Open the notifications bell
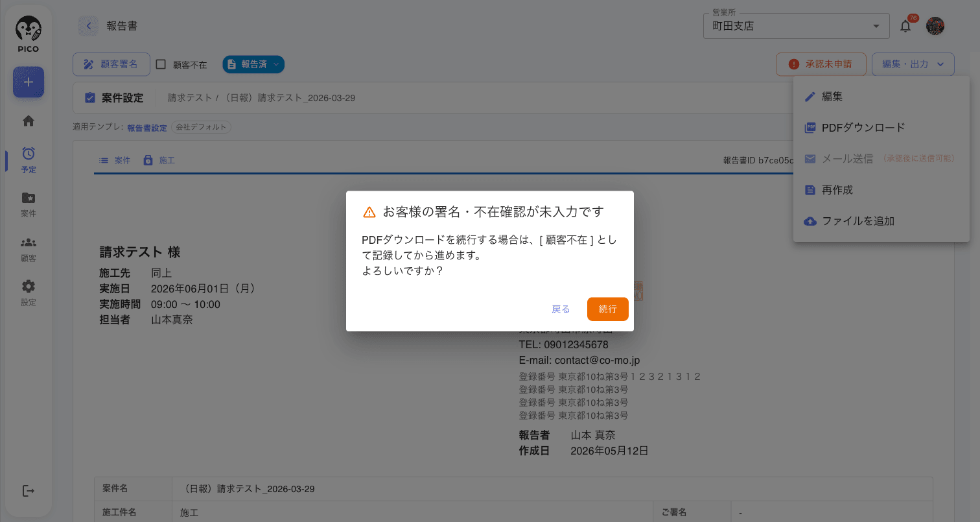 pyautogui.click(x=906, y=26)
